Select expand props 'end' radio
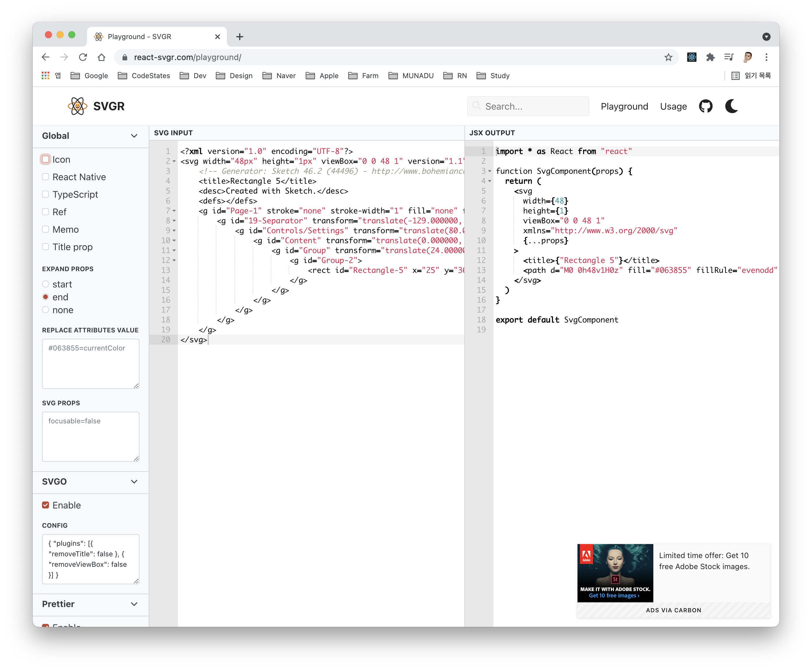 point(45,297)
